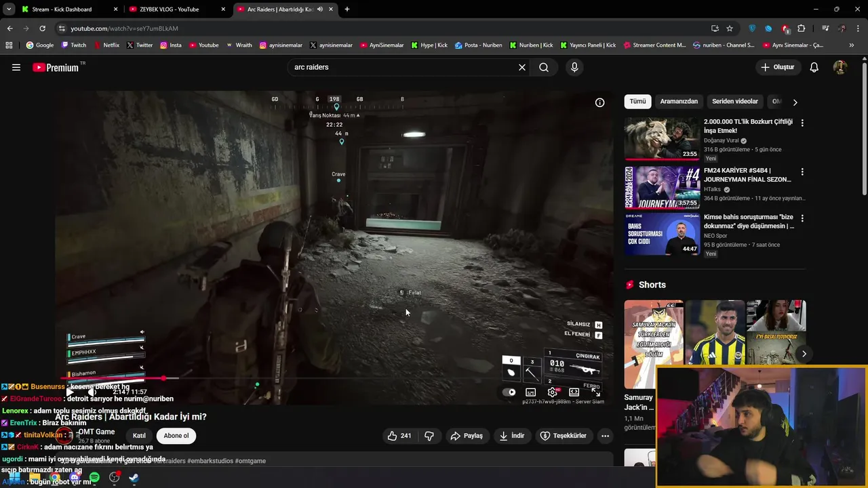Viewport: 868px width, 488px height.
Task: Close the ZEYBEK VLOG tab
Action: pos(223,9)
